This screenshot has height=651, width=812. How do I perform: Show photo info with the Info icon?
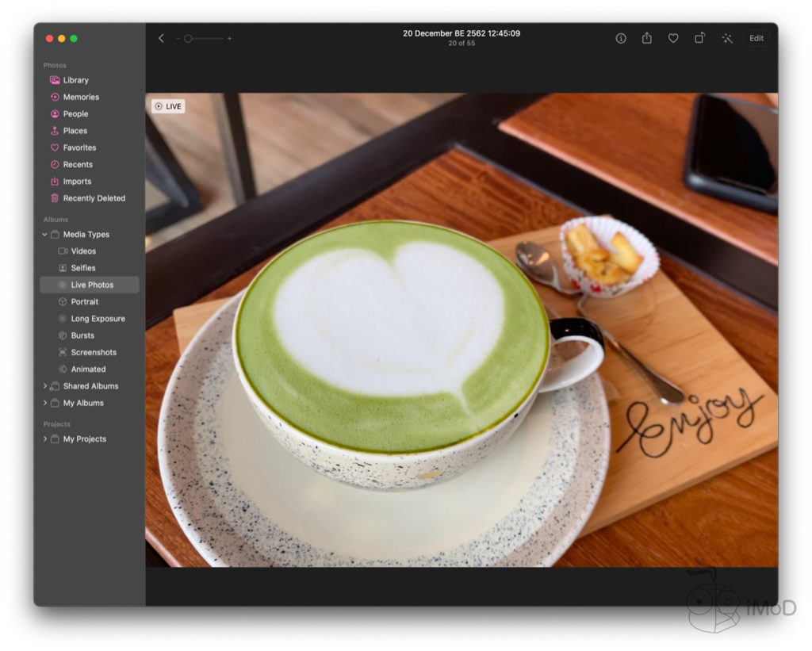[621, 38]
